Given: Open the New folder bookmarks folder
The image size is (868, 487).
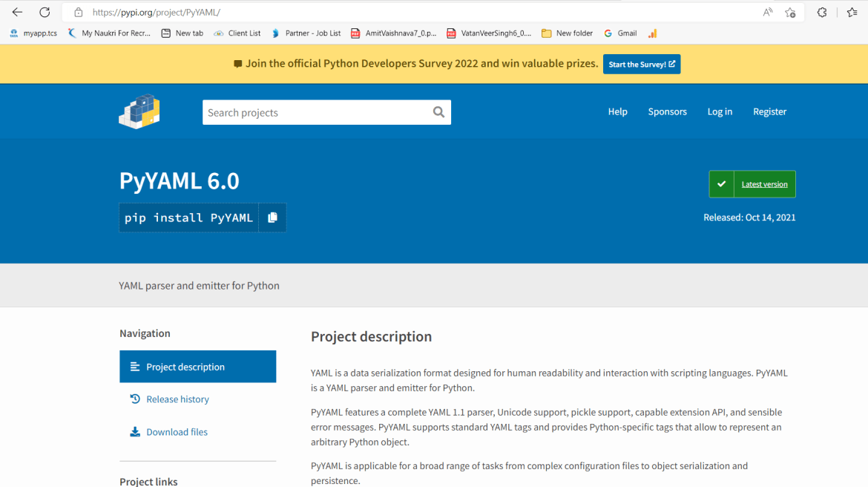Looking at the screenshot, I should pos(567,33).
